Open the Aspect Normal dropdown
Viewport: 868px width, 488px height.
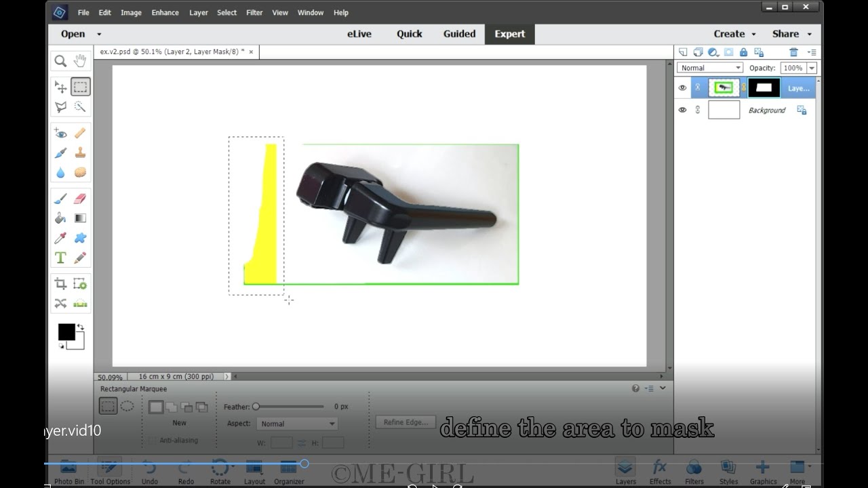(x=296, y=424)
